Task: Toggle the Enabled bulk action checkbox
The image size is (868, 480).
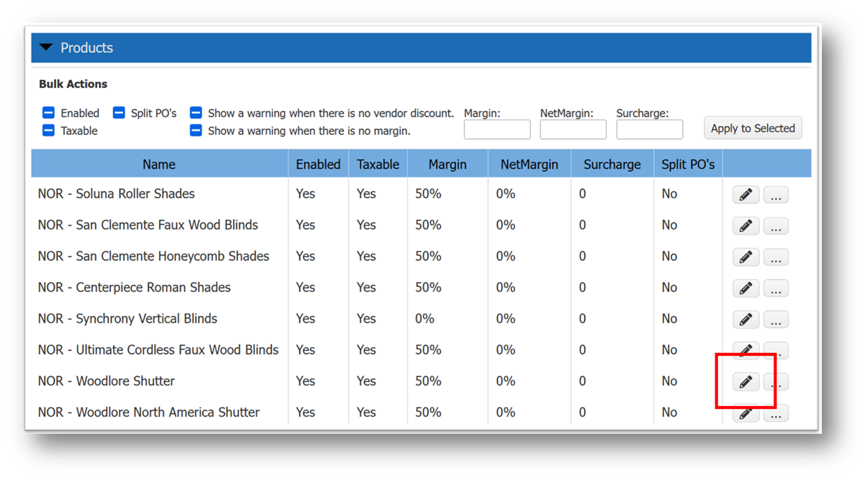Action: (x=48, y=113)
